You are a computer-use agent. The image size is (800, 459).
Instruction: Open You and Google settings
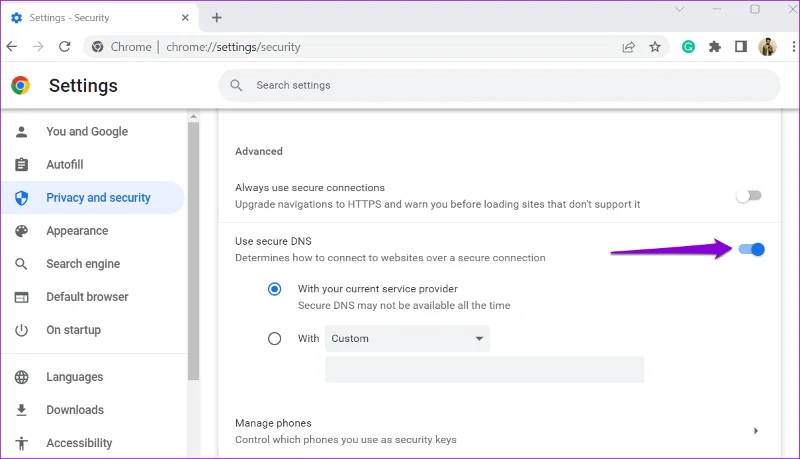pyautogui.click(x=87, y=132)
